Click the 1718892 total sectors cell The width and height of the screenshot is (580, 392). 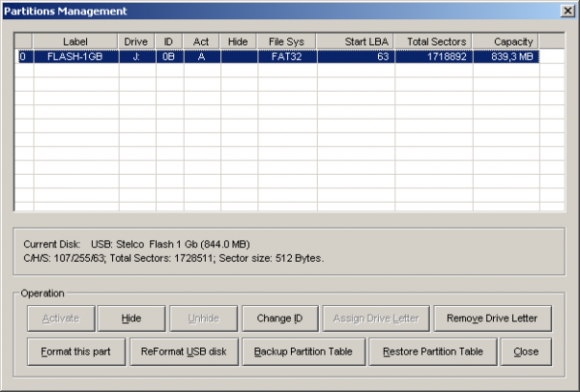click(433, 57)
